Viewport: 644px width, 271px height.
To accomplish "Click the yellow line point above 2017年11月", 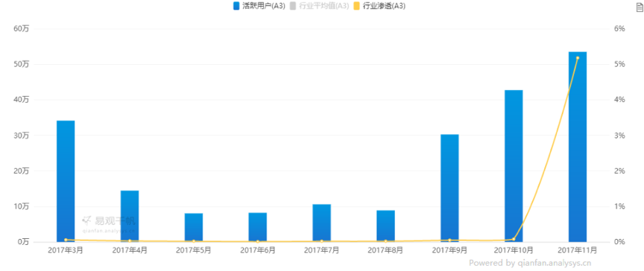I will (578, 58).
